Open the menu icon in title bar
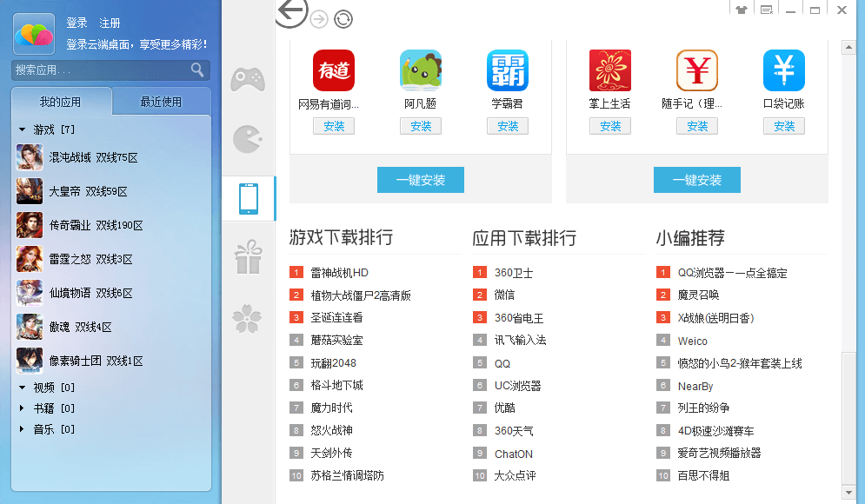 (x=766, y=10)
